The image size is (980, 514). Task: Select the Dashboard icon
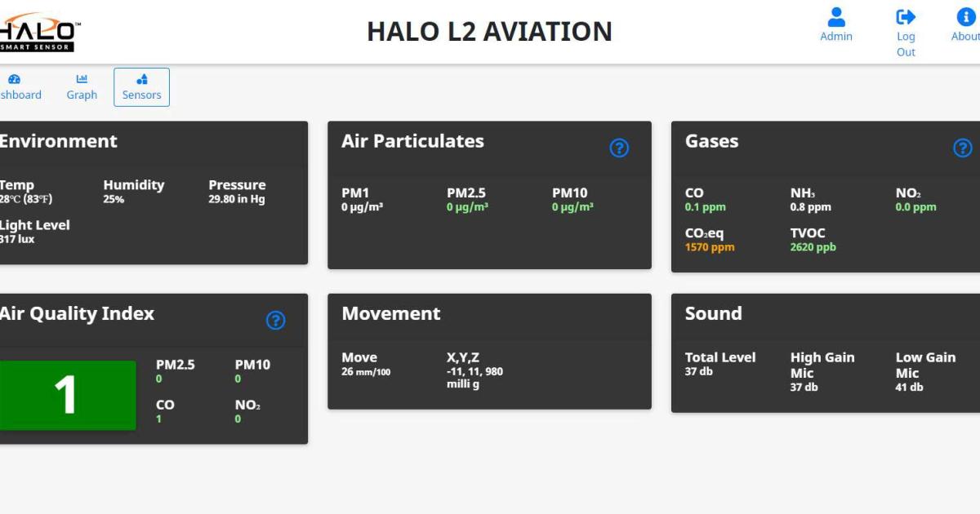pyautogui.click(x=15, y=78)
